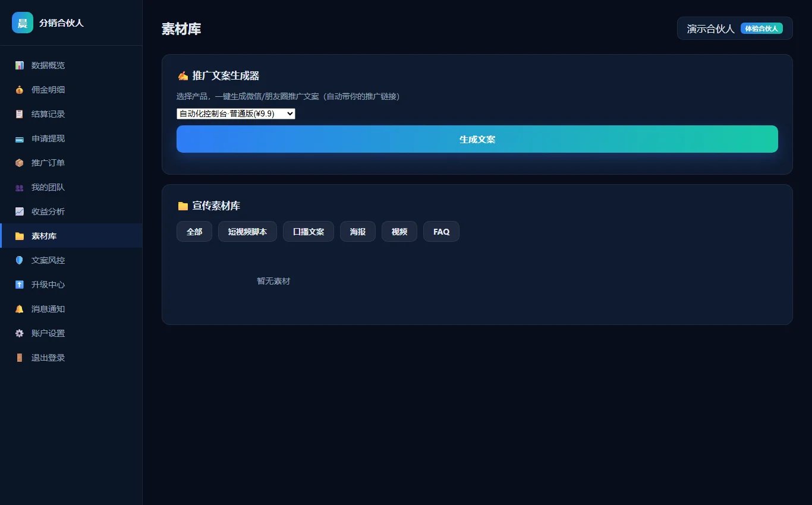Open 消息通知 menu label
Viewport: 812px width, 505px height.
pos(48,309)
